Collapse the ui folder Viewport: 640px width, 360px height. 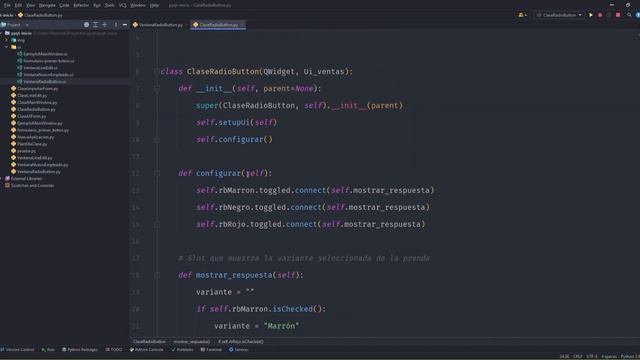pos(7,47)
